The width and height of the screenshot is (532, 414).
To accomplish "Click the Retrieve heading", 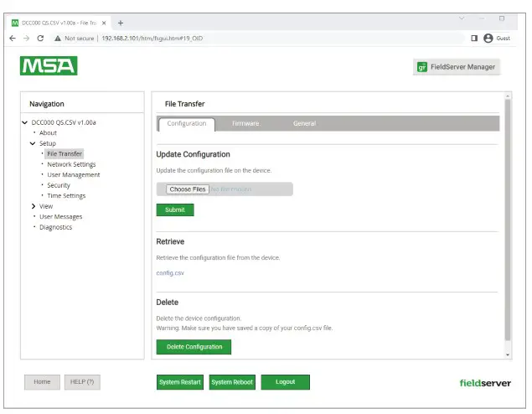I will 170,241.
